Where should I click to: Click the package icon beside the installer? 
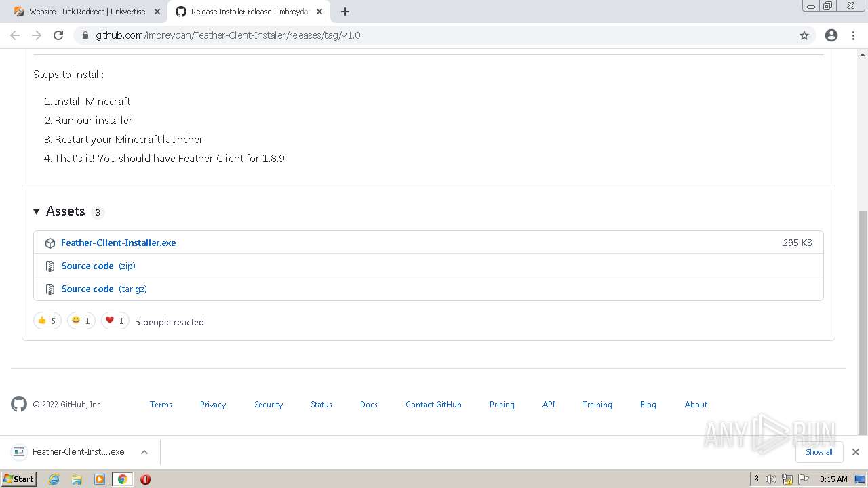(x=50, y=243)
